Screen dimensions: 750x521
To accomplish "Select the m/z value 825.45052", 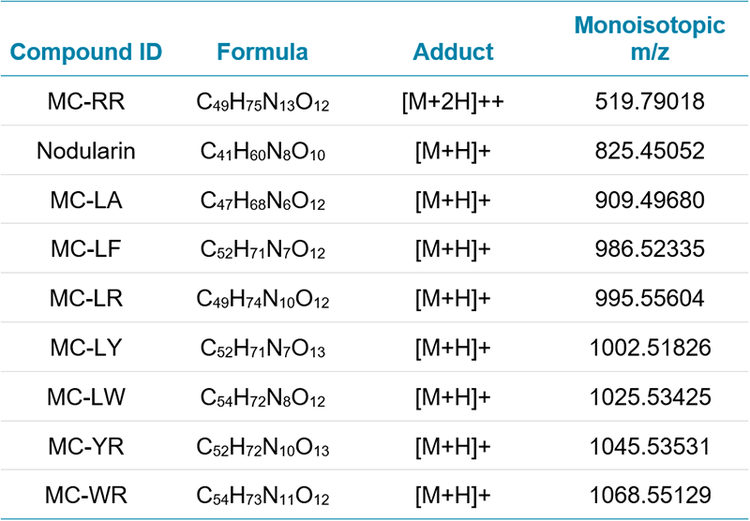I will tap(650, 152).
